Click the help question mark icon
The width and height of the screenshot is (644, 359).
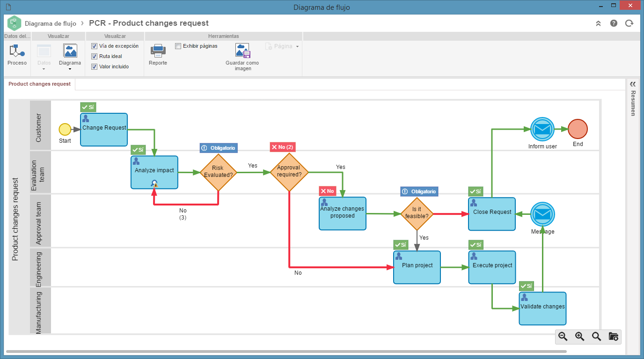[614, 23]
